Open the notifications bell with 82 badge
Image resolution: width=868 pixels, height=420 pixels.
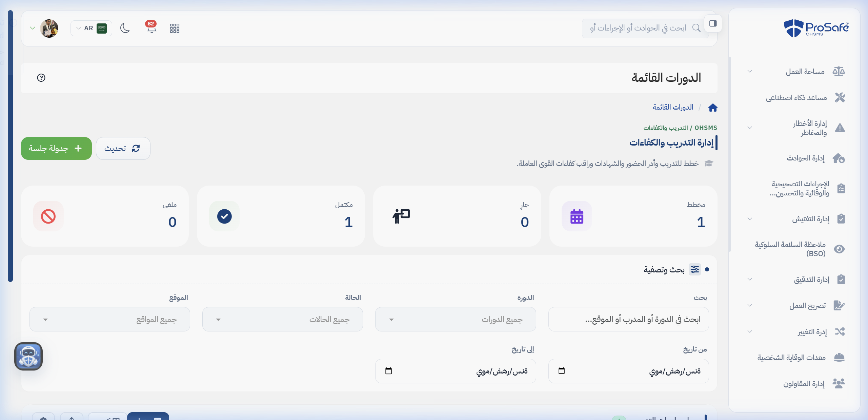click(152, 28)
